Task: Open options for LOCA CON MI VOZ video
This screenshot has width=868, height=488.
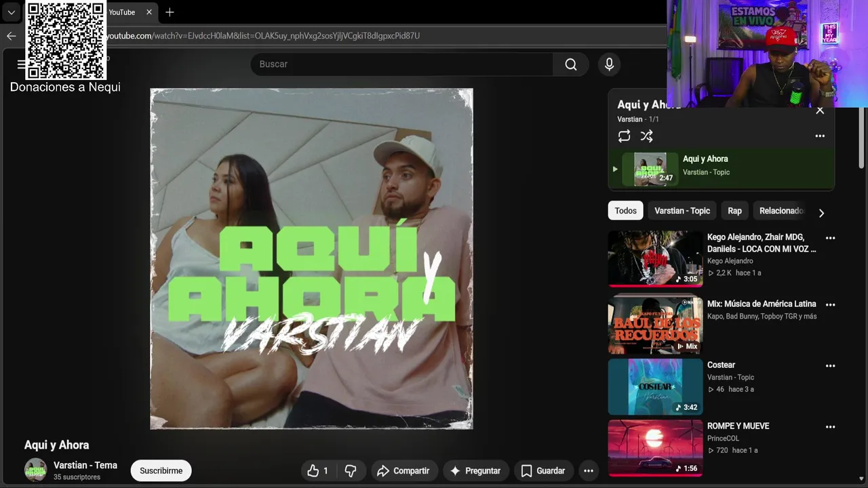Action: tap(830, 238)
